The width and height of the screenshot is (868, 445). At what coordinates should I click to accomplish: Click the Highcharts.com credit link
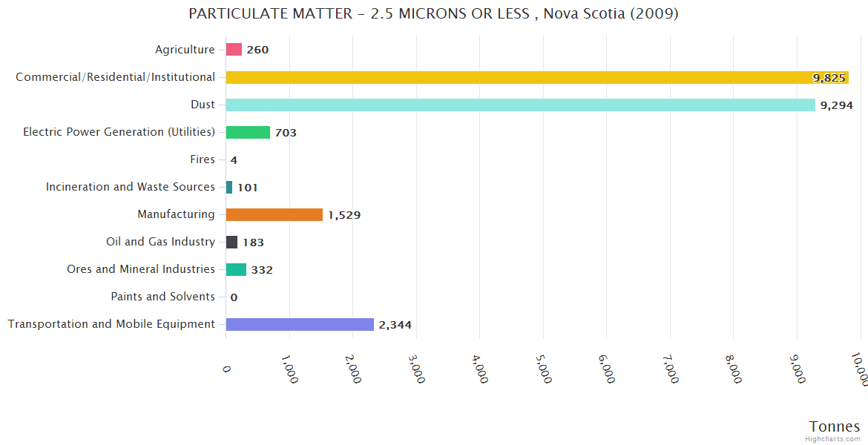tap(833, 438)
